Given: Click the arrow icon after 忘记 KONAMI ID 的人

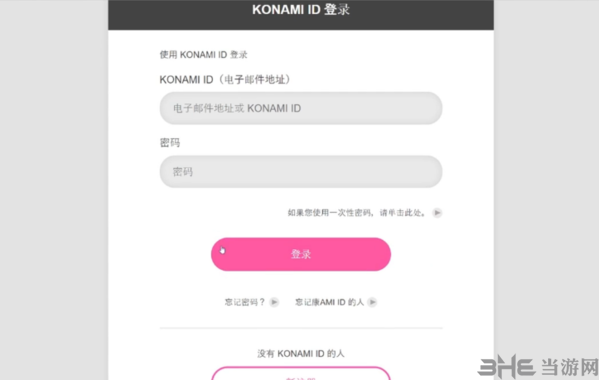Looking at the screenshot, I should [372, 302].
